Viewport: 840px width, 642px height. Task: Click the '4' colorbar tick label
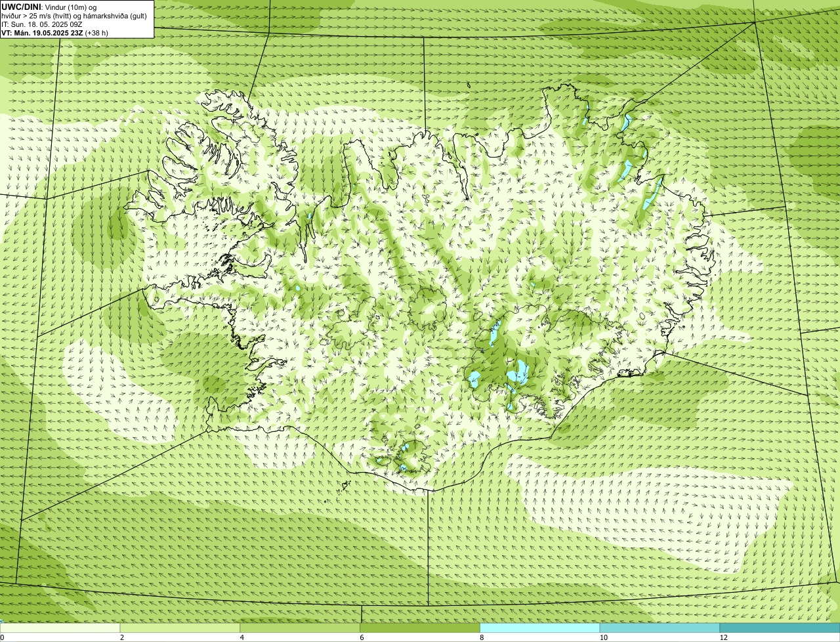click(x=241, y=637)
